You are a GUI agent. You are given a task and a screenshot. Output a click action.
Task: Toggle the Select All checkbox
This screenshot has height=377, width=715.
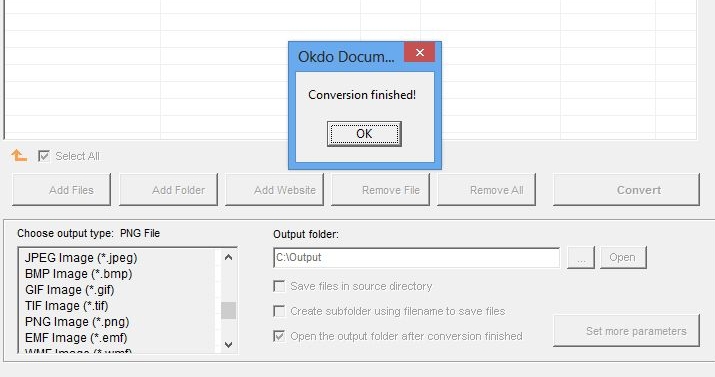click(44, 156)
